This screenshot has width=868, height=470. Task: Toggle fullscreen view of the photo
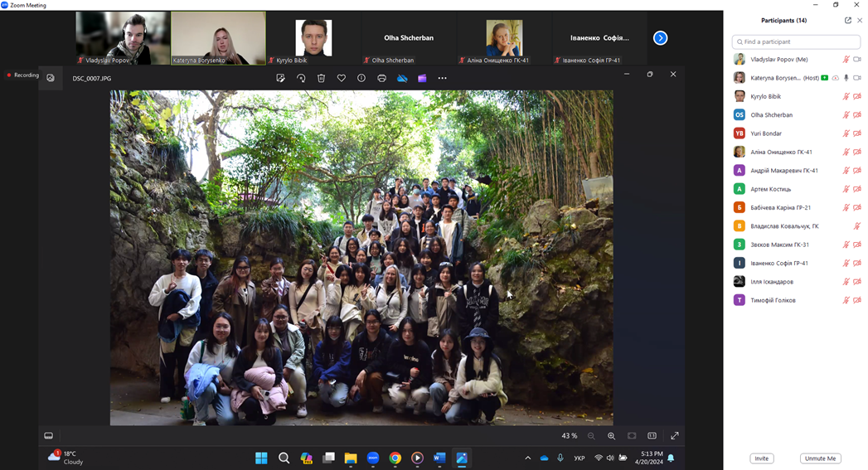[675, 436]
